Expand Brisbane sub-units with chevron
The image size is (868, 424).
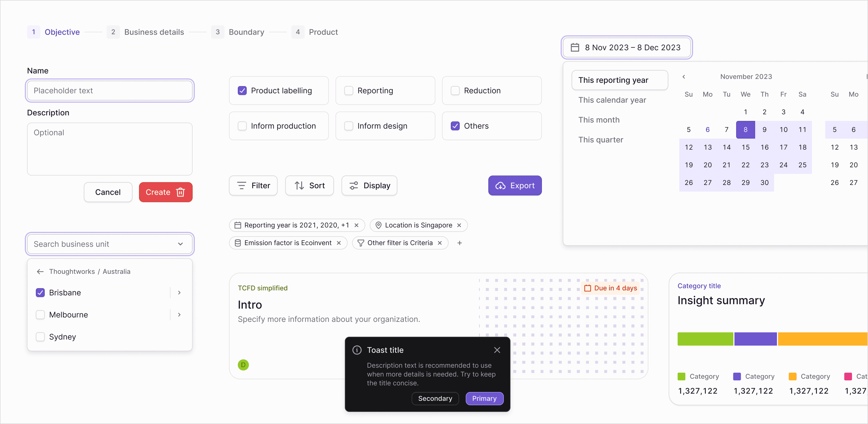[179, 292]
